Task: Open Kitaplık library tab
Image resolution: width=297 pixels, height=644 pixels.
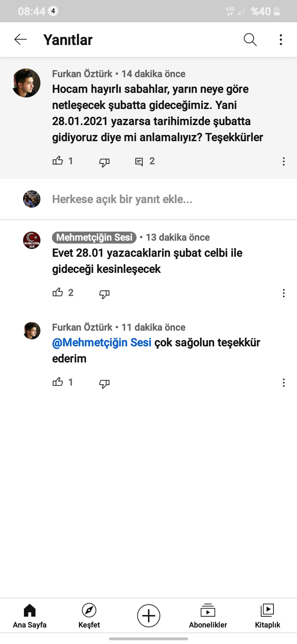Action: coord(267,616)
